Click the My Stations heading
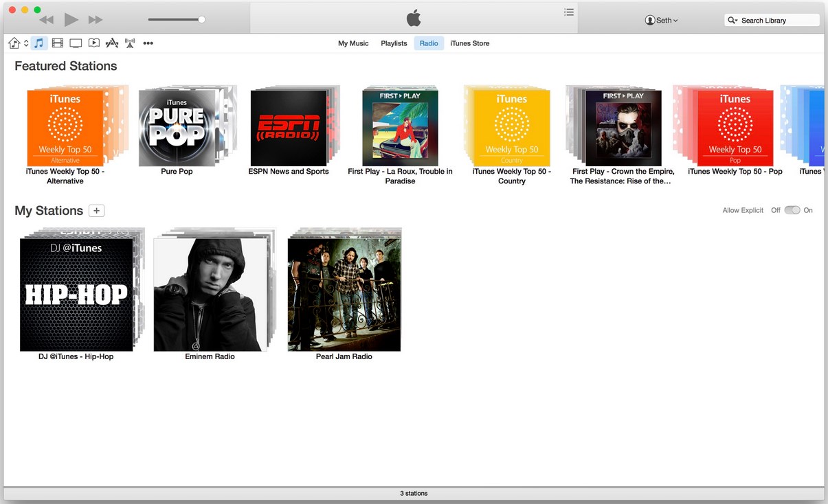 [x=49, y=211]
